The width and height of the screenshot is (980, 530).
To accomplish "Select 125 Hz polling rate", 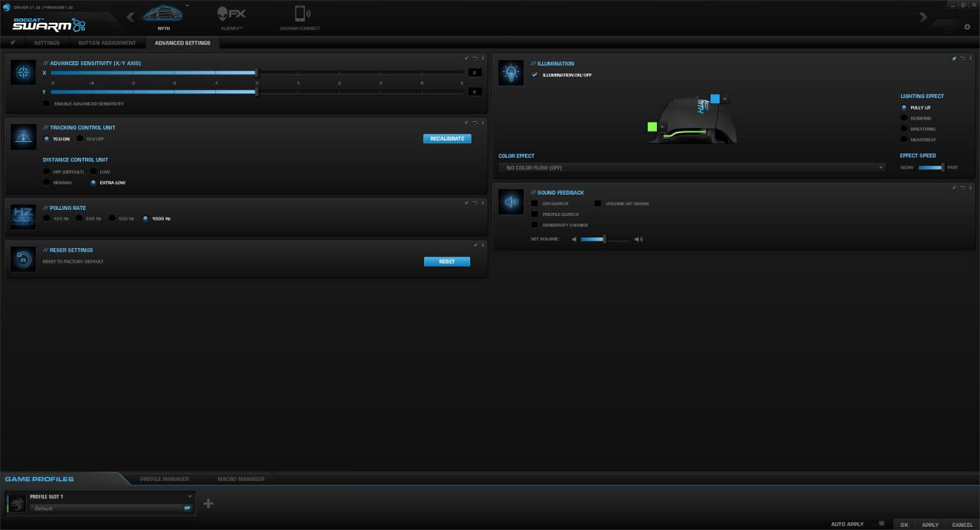I will tap(47, 218).
